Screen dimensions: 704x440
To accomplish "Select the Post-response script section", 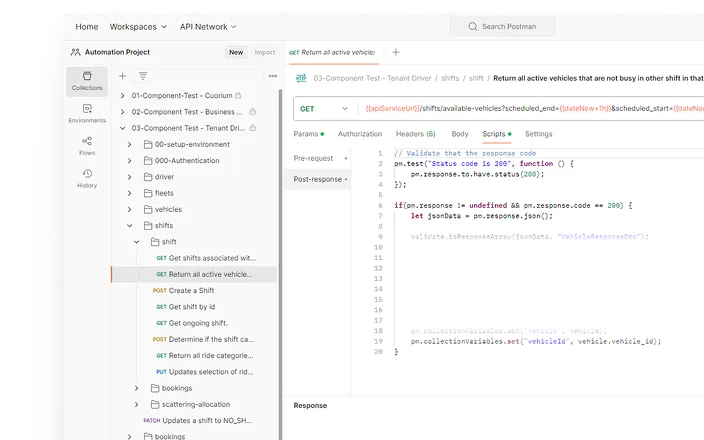I will tap(318, 179).
